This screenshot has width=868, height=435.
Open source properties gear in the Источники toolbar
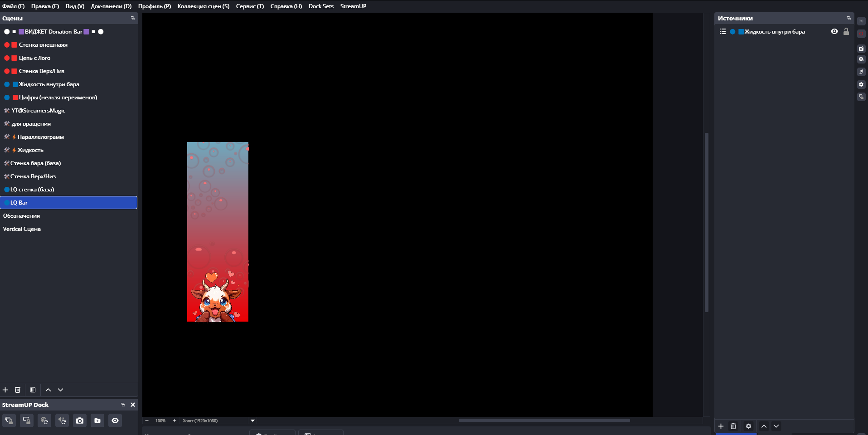tap(748, 426)
